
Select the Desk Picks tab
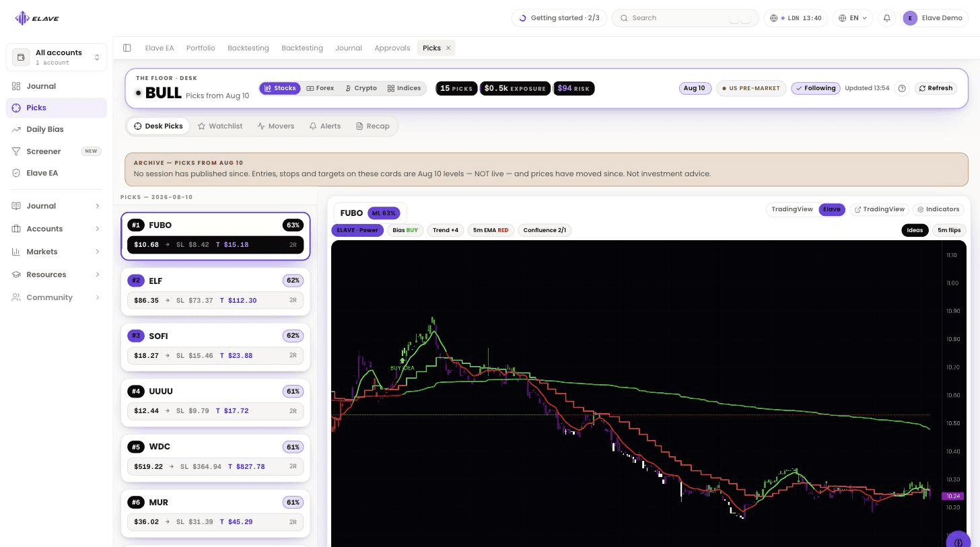pyautogui.click(x=158, y=126)
